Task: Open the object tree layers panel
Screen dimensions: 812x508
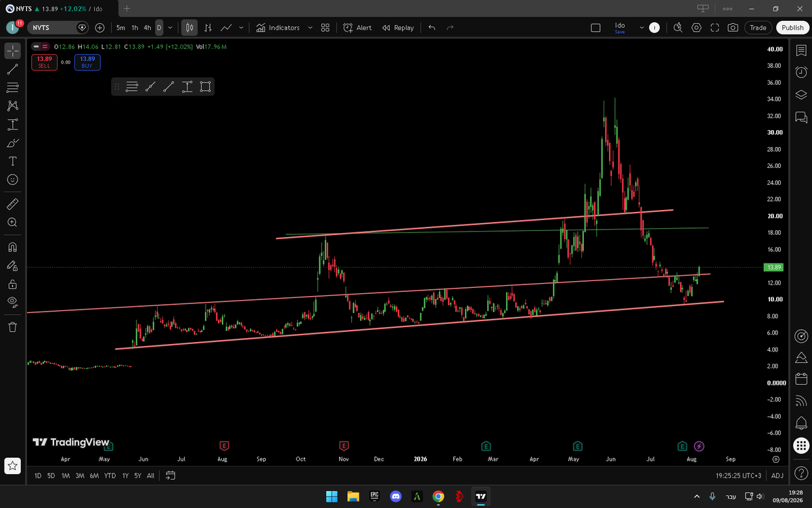Action: 801,95
